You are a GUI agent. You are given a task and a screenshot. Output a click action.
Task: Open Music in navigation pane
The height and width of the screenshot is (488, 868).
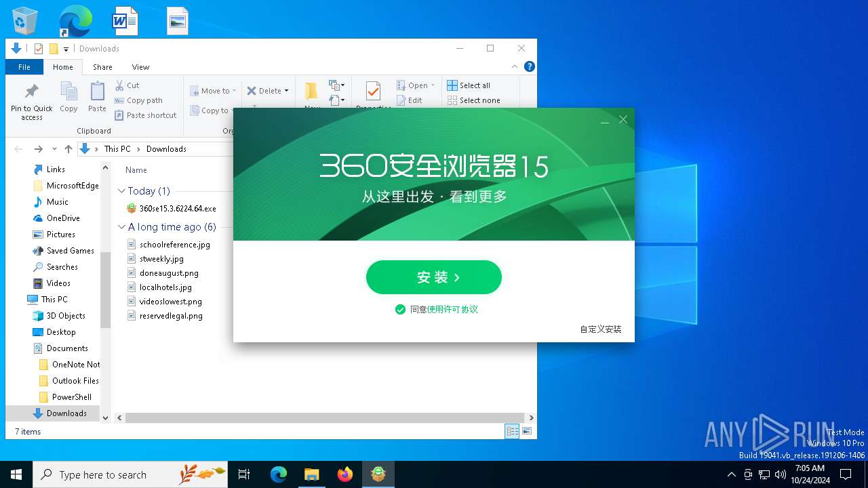pyautogui.click(x=51, y=202)
